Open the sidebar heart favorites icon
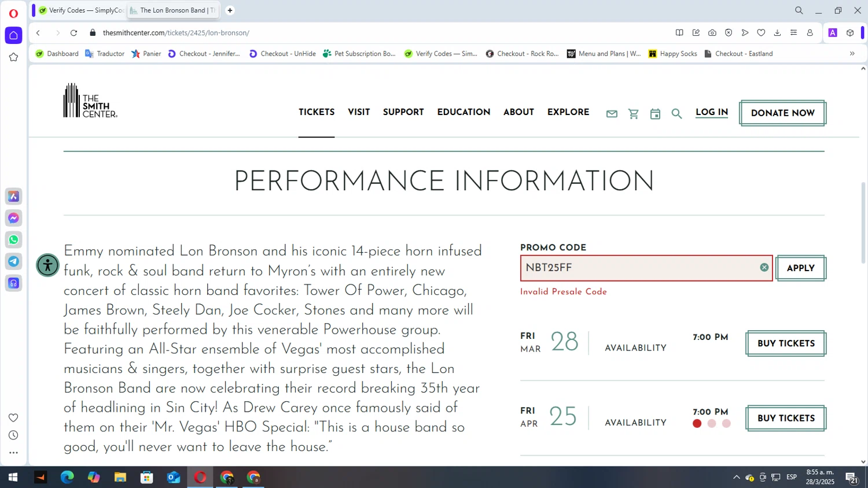The height and width of the screenshot is (488, 868). [x=13, y=417]
